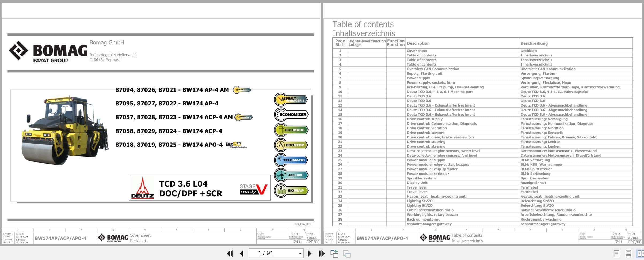
Task: Click the ECO MODE badge
Action: 291,130
